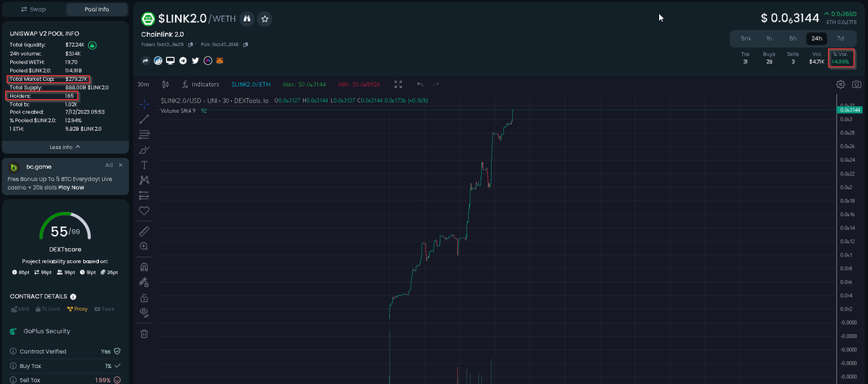This screenshot has height=384, width=868.
Task: Select the ruler measure tool
Action: click(x=144, y=231)
